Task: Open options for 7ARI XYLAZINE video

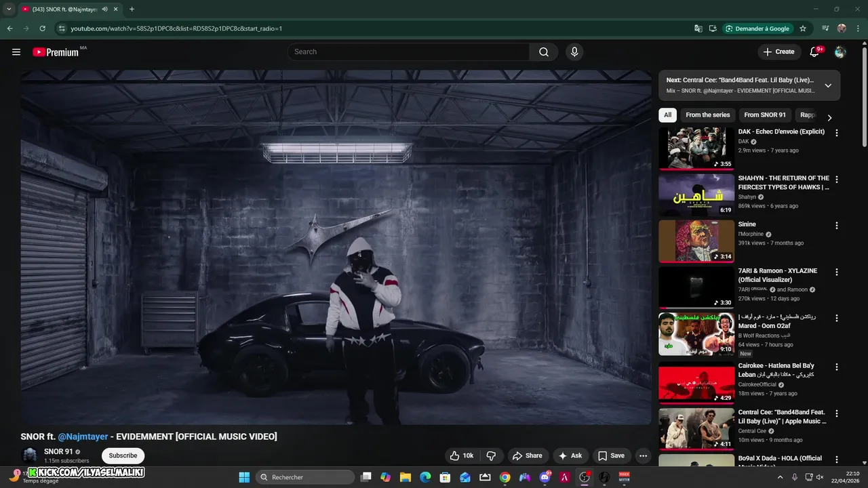Action: (837, 272)
